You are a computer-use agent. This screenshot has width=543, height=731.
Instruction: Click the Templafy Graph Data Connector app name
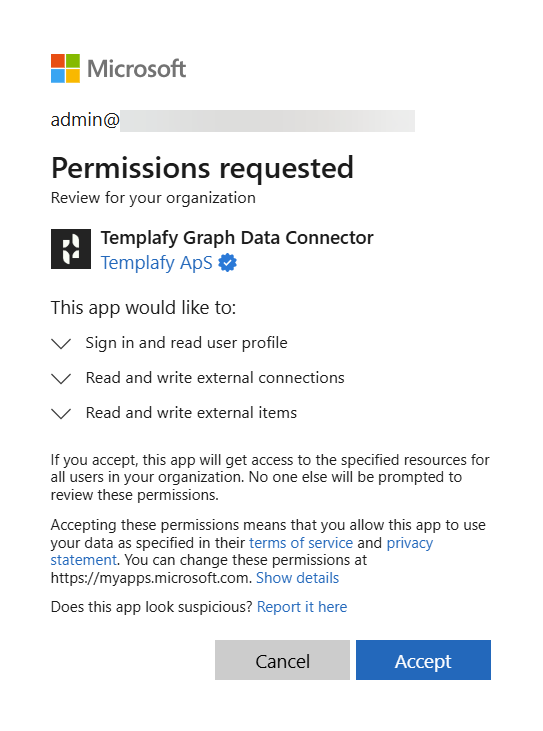(237, 238)
